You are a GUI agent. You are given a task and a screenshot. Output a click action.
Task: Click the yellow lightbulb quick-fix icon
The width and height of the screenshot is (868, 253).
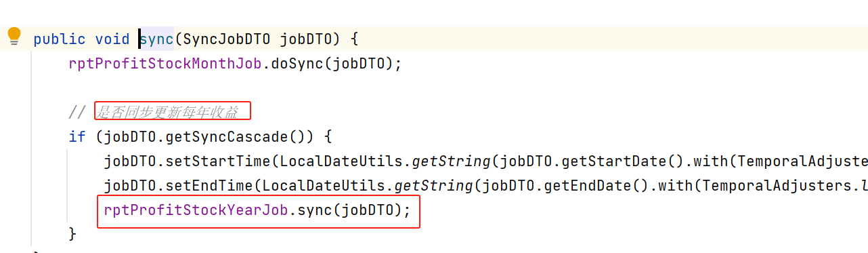(14, 37)
